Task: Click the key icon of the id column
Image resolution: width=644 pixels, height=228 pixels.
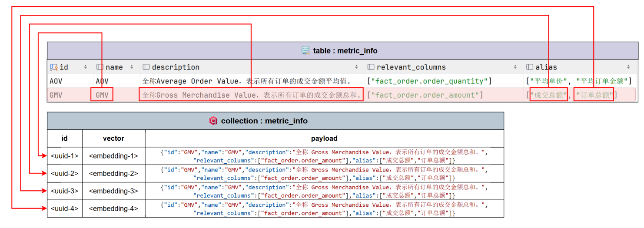Action: 53,67
